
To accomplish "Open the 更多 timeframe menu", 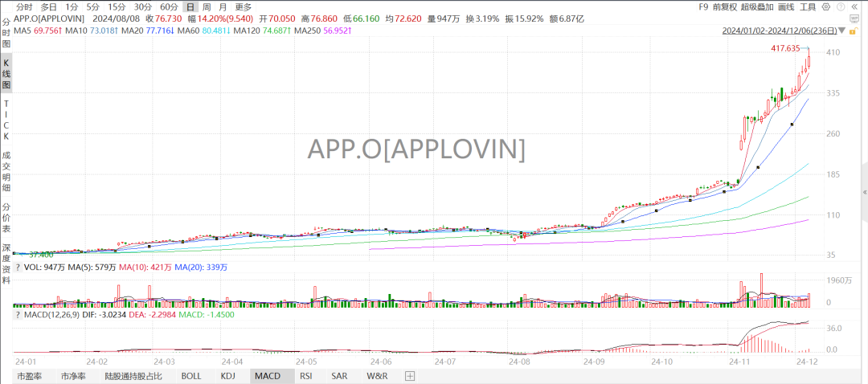I will coord(243,7).
